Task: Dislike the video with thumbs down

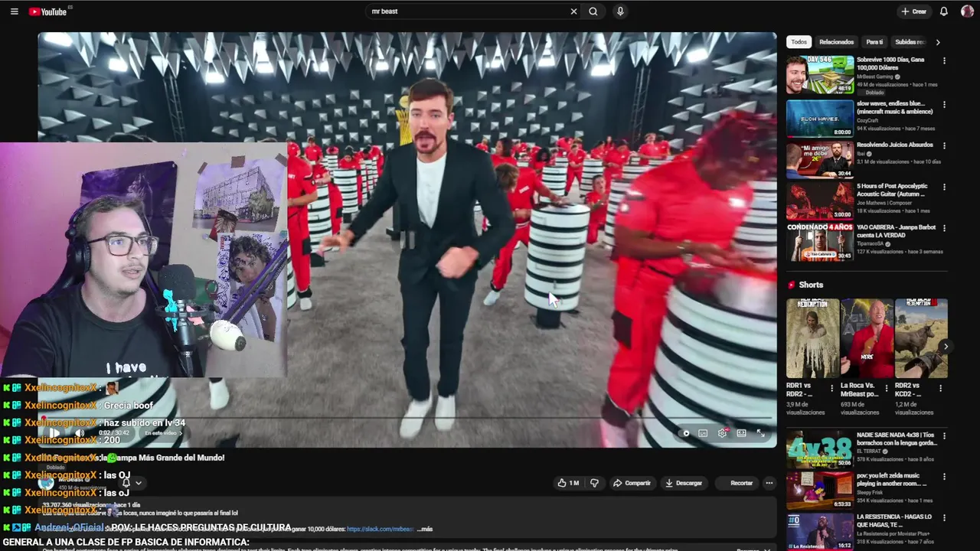Action: (x=594, y=483)
